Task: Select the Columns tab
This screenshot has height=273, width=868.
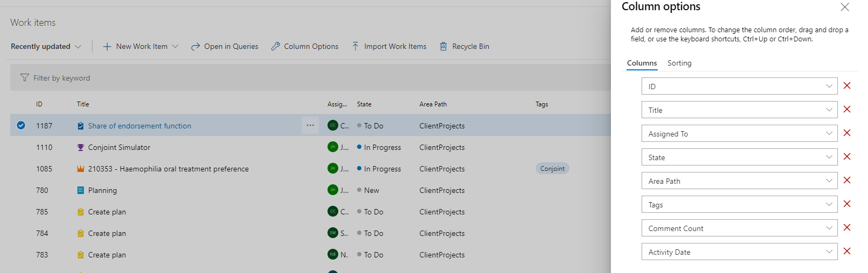Action: (x=642, y=63)
